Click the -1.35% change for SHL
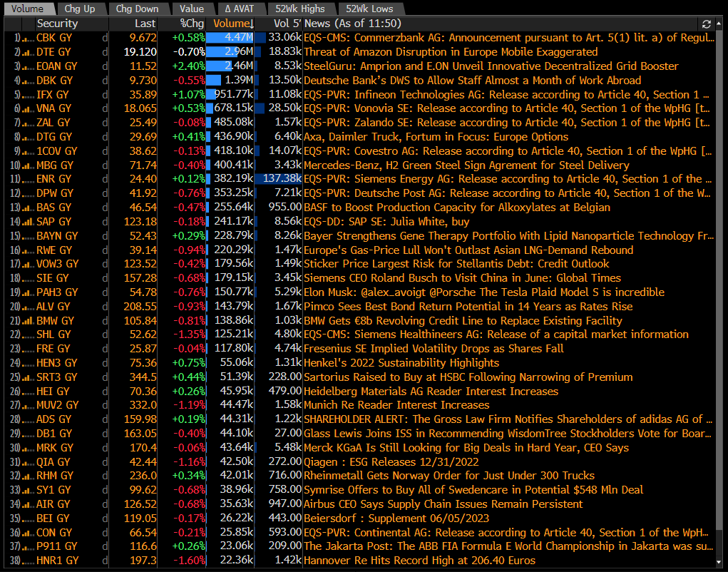The image size is (728, 572). click(x=190, y=334)
